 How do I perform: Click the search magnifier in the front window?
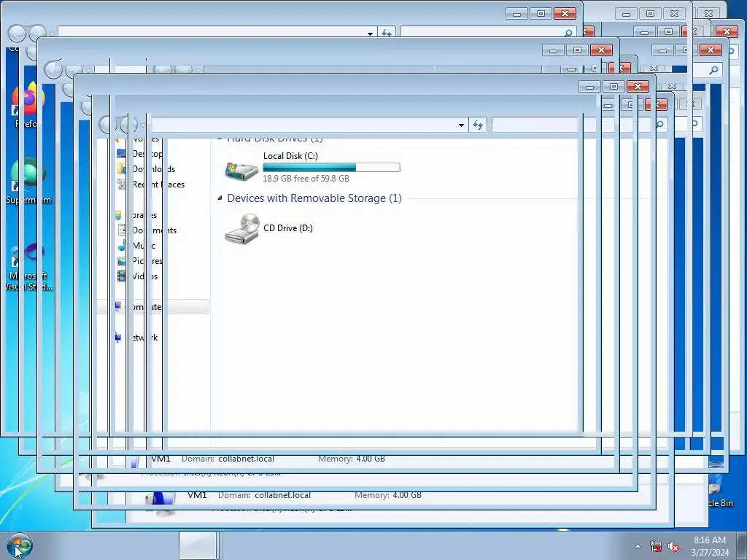(x=659, y=124)
